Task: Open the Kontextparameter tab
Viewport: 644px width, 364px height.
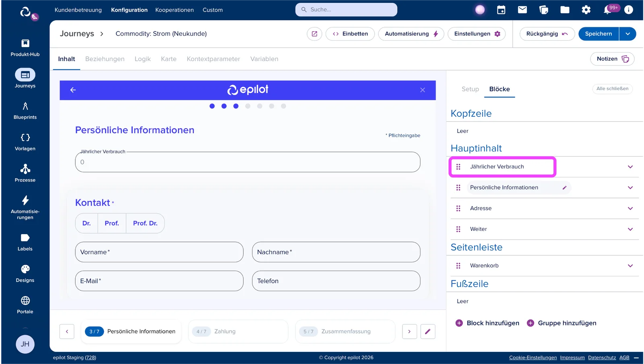Action: click(x=213, y=59)
